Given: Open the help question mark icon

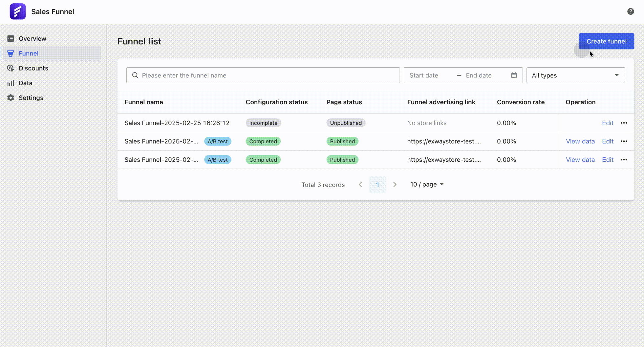Looking at the screenshot, I should click(631, 11).
